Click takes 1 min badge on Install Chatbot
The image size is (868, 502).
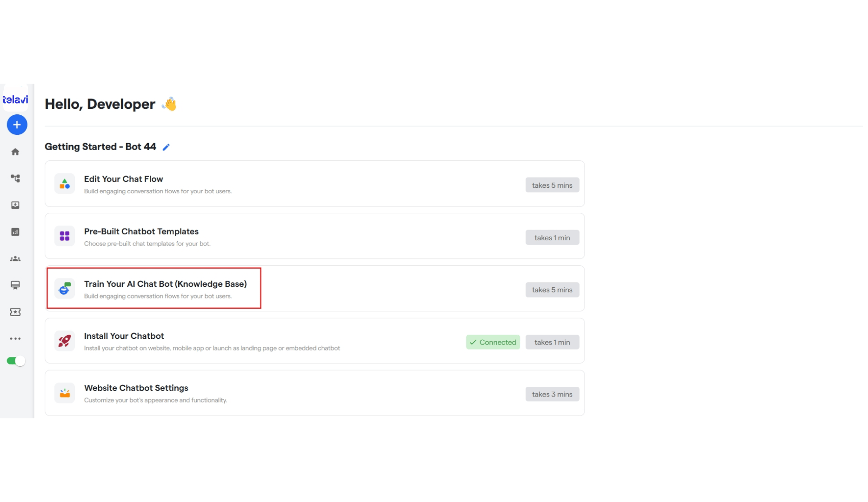pos(552,342)
